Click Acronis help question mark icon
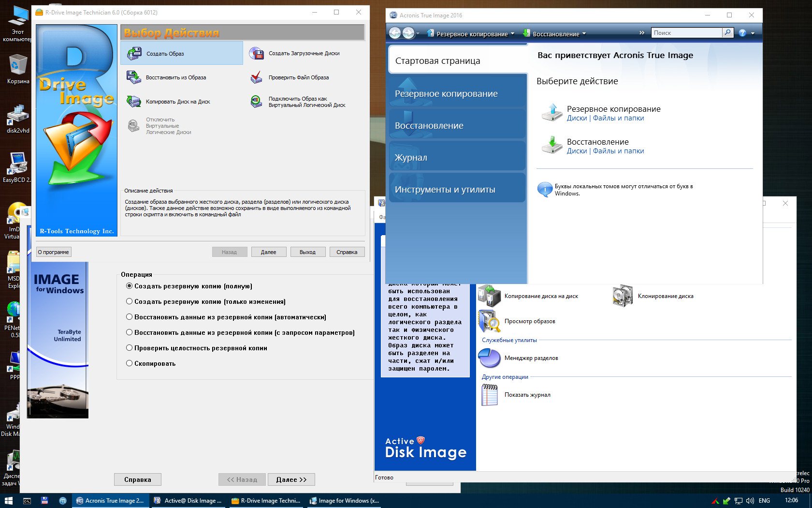This screenshot has width=812, height=508. tap(742, 33)
